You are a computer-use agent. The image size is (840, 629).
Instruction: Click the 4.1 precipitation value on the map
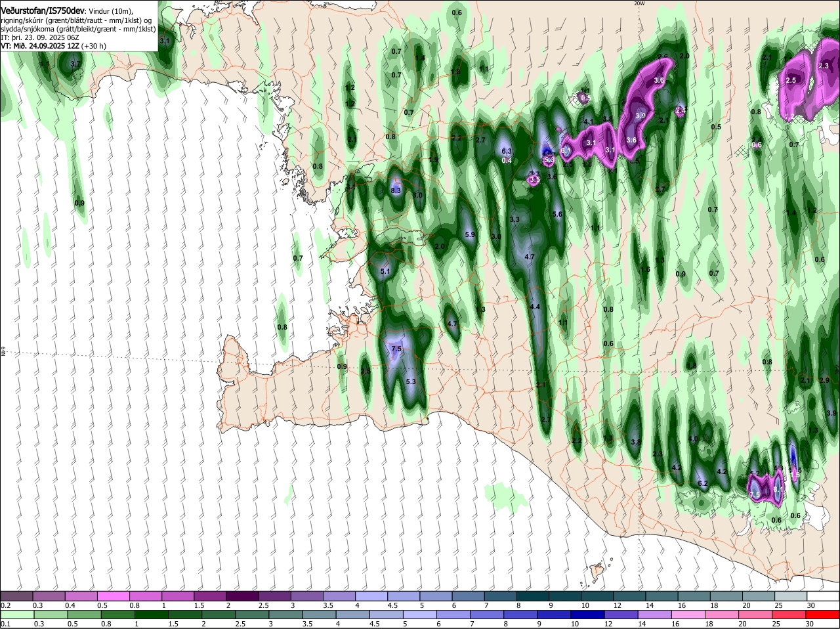tap(589, 121)
